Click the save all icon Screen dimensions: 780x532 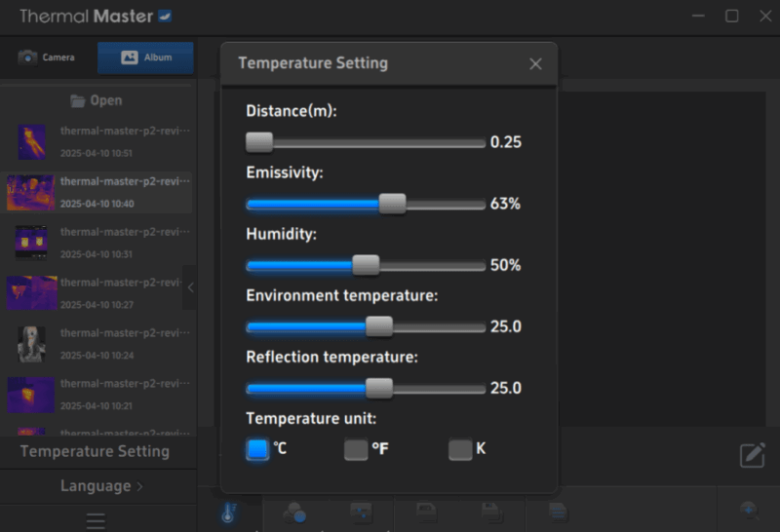(492, 513)
